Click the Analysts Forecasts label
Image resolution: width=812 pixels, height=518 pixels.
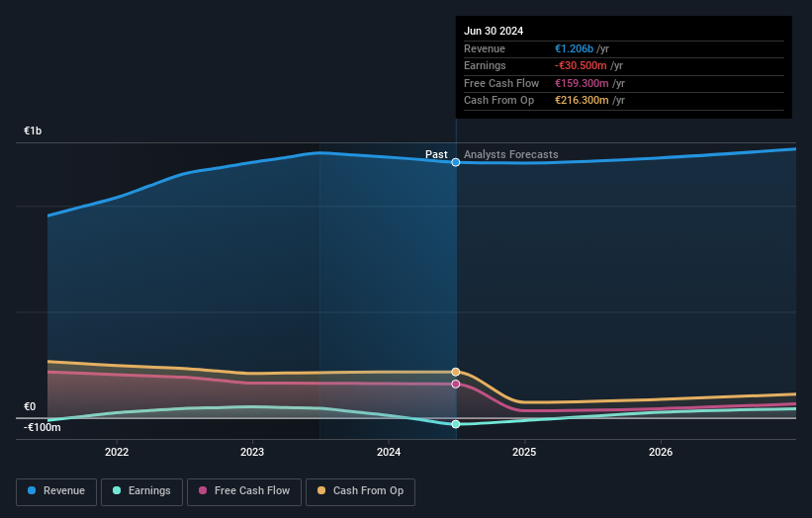pyautogui.click(x=510, y=154)
